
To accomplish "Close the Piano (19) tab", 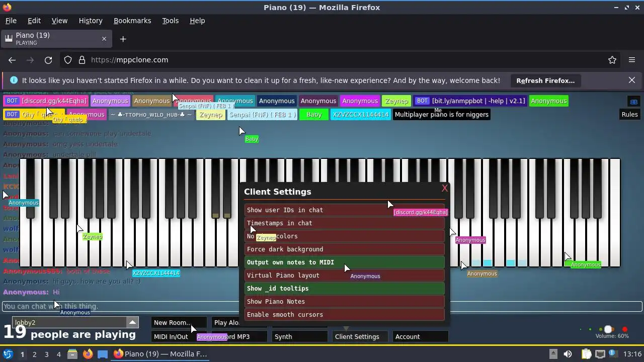I will click(104, 39).
